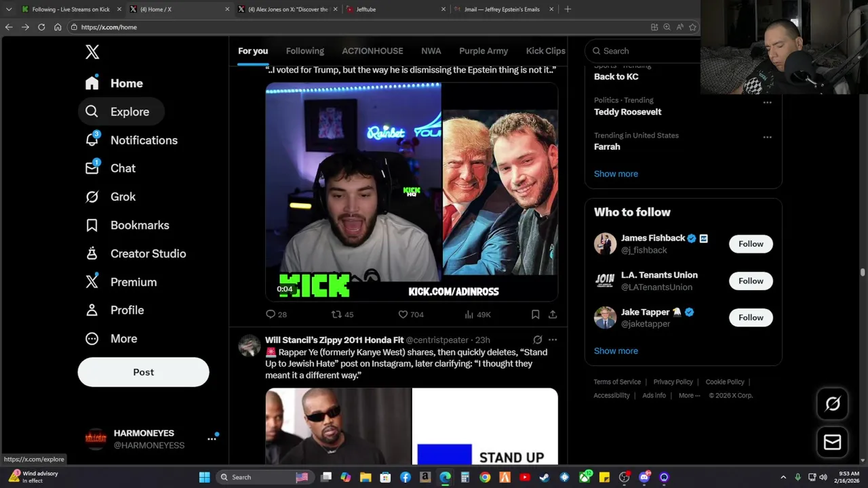Viewport: 868px width, 488px height.
Task: Open a new browser tab
Action: [568, 9]
